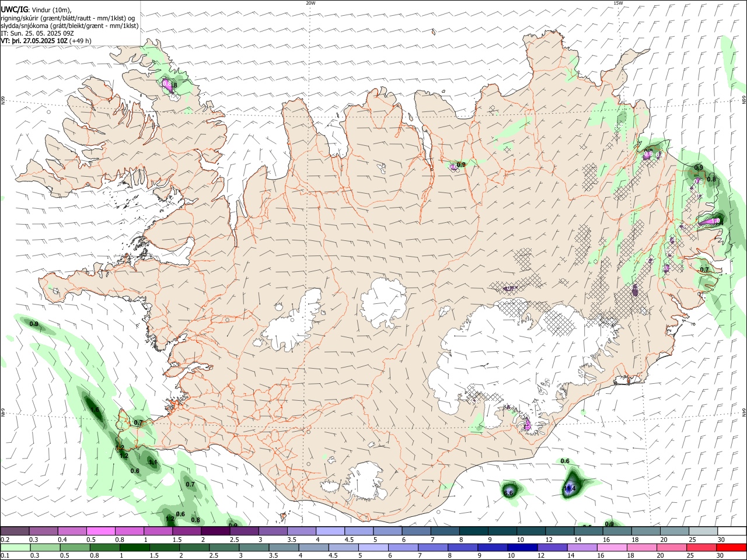Click the upper legend label '3.5'
Viewport: 747px width, 560px height.
(x=291, y=540)
